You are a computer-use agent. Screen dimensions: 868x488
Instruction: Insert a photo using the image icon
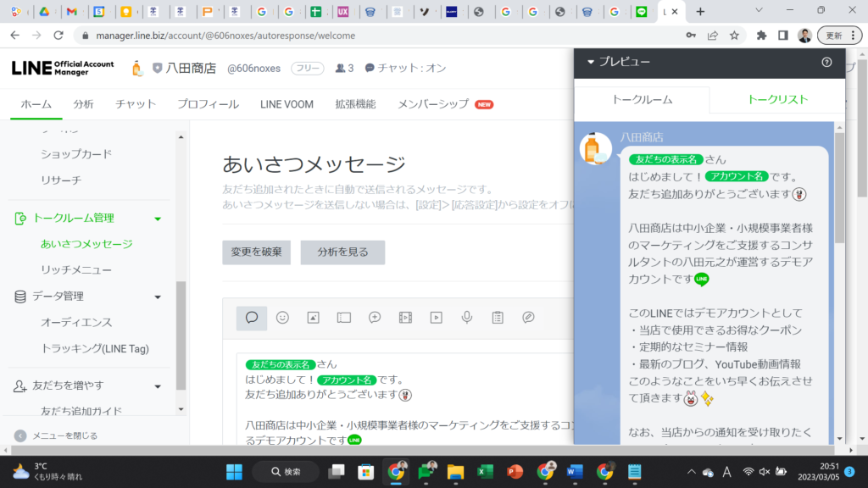point(314,318)
